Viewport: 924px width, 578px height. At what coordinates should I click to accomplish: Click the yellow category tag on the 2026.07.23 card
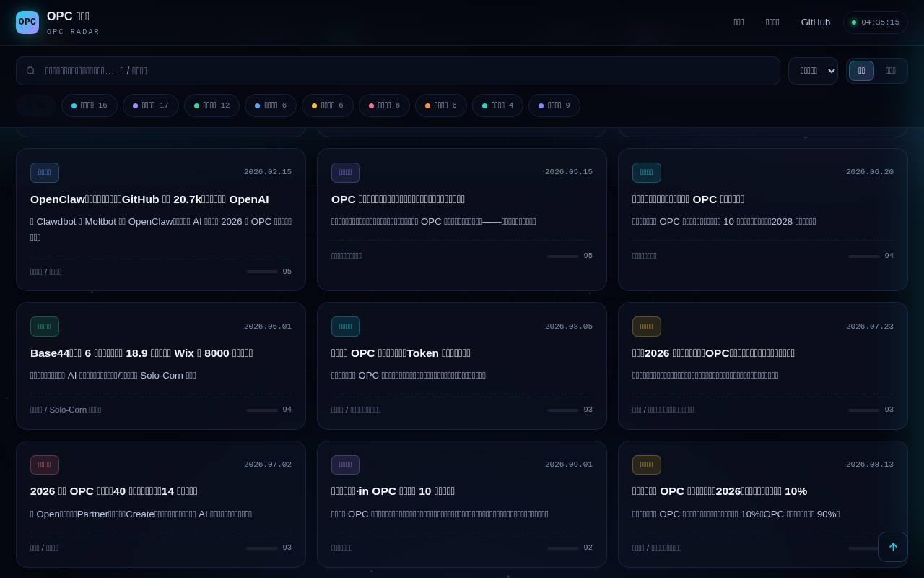pyautogui.click(x=647, y=327)
